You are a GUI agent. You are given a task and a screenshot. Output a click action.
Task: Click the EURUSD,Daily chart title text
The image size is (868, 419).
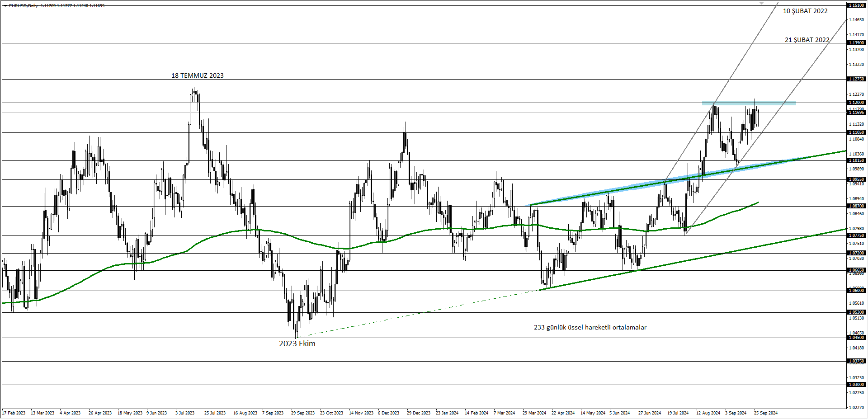24,6
